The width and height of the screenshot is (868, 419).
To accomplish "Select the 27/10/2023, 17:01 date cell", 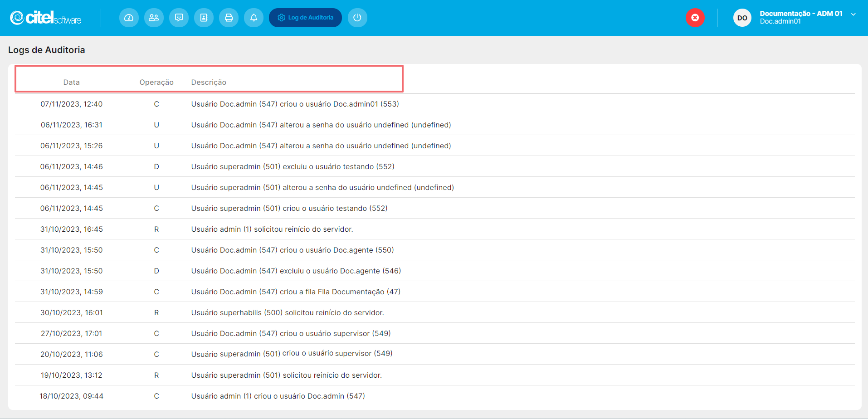I will [x=72, y=333].
